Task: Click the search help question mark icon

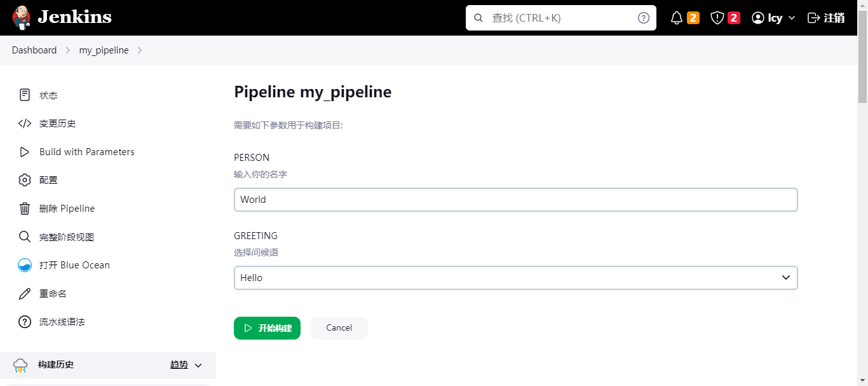Action: tap(644, 18)
